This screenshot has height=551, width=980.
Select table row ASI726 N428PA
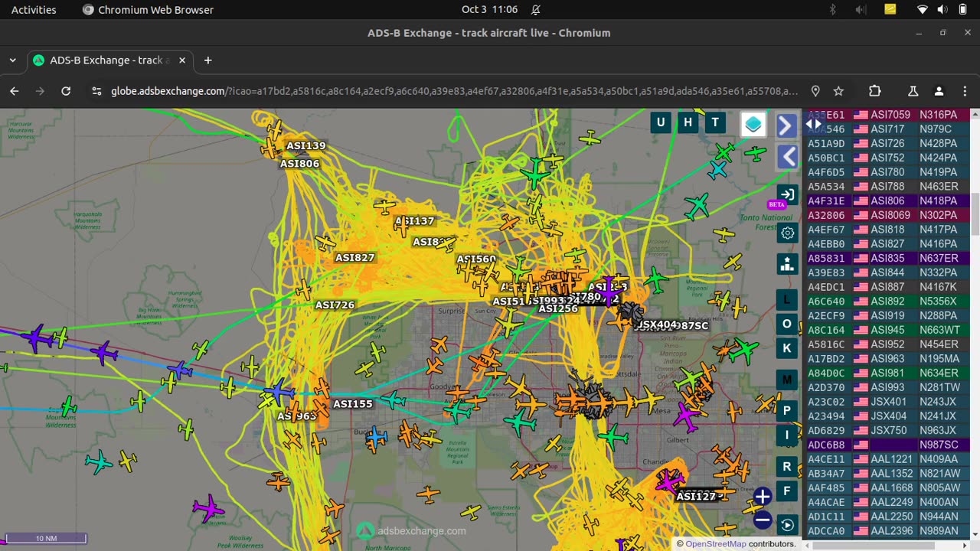tap(888, 143)
